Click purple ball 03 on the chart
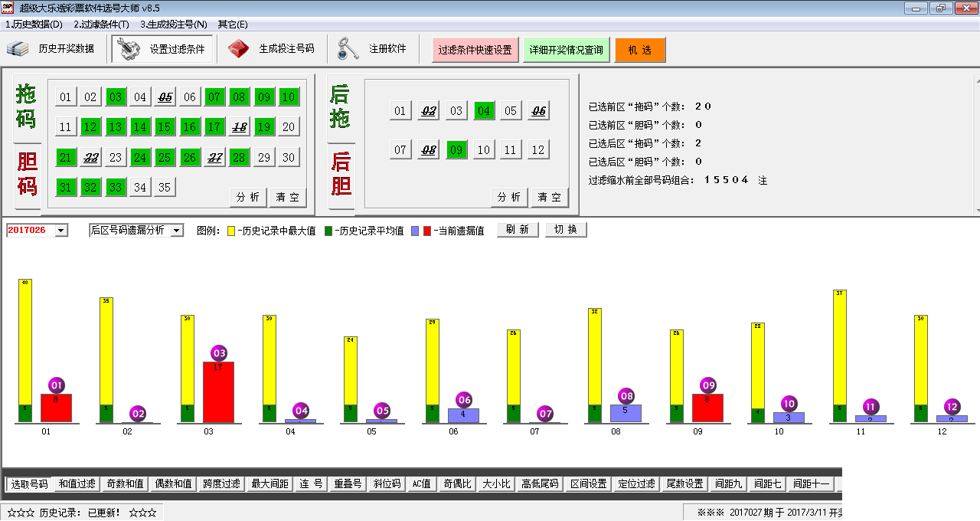Screen dimensions: 980x521 coord(220,353)
